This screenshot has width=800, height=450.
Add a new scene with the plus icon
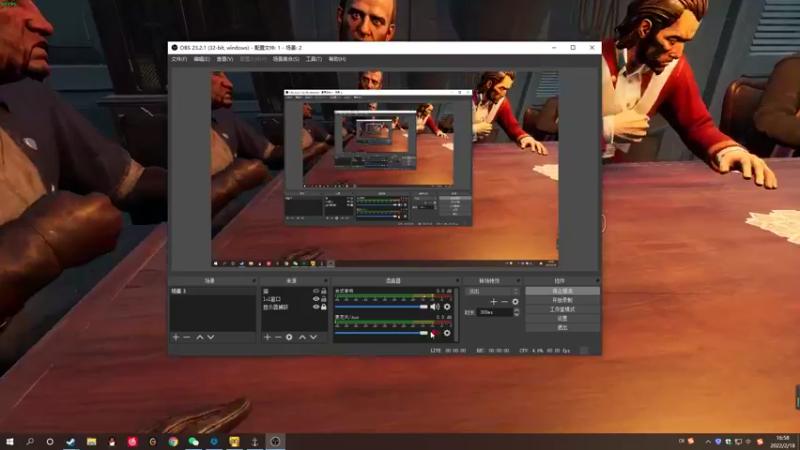coord(176,337)
